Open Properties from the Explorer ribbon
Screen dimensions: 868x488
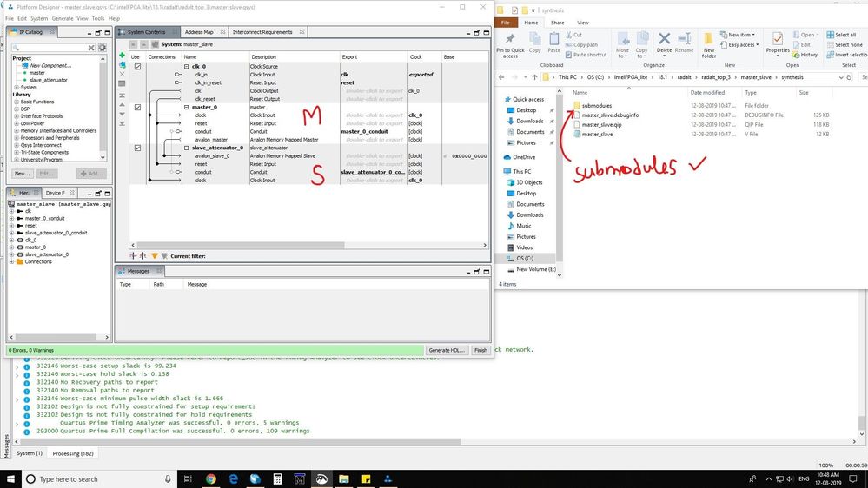tap(778, 42)
